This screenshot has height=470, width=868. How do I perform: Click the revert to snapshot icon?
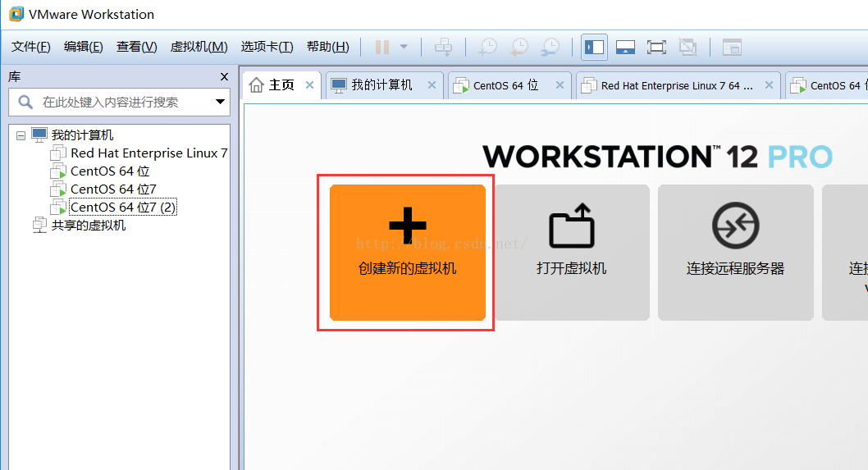tap(519, 47)
